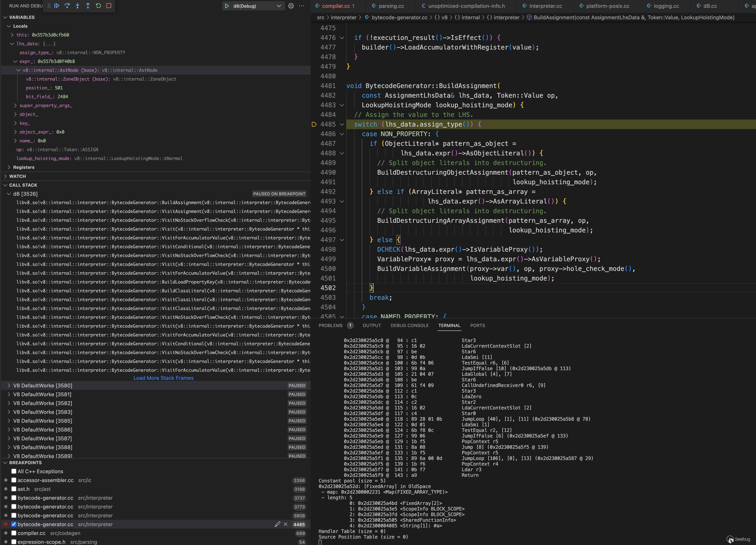
Task: Uncheck the bytecode-generator.cc 4485 breakpoint checkbox
Action: [14, 524]
